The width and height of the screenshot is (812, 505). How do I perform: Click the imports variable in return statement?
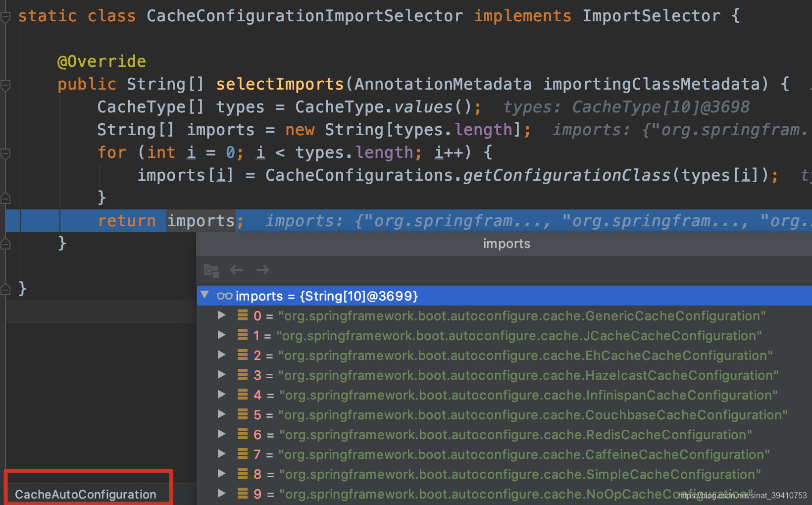point(201,221)
